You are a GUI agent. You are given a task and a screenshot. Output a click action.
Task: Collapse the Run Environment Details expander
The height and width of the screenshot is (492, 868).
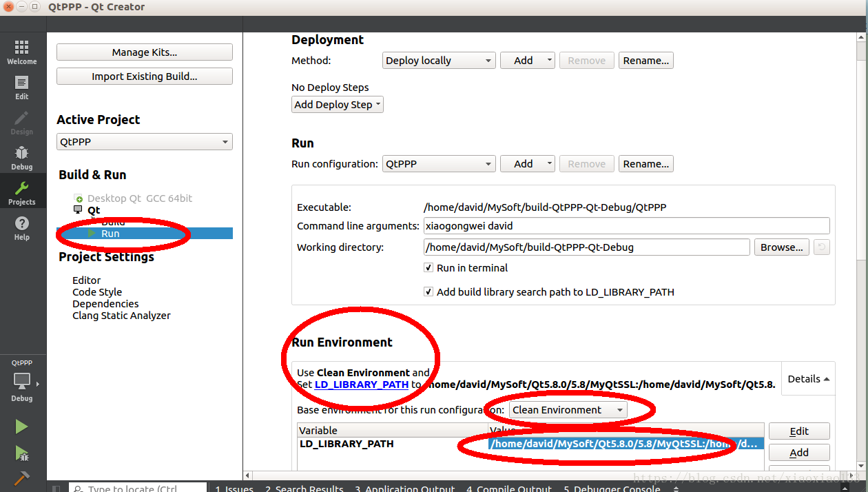[808, 379]
